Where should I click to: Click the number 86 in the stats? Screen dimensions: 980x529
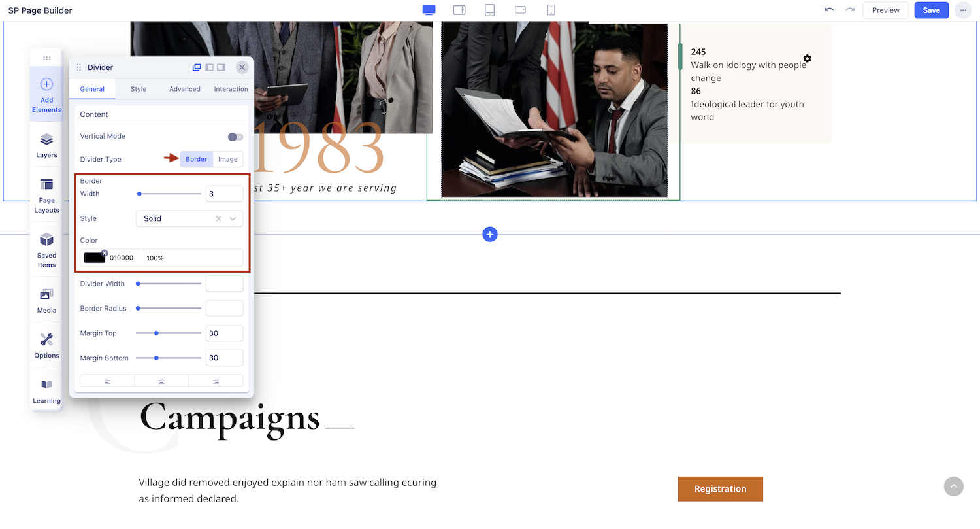pos(696,91)
